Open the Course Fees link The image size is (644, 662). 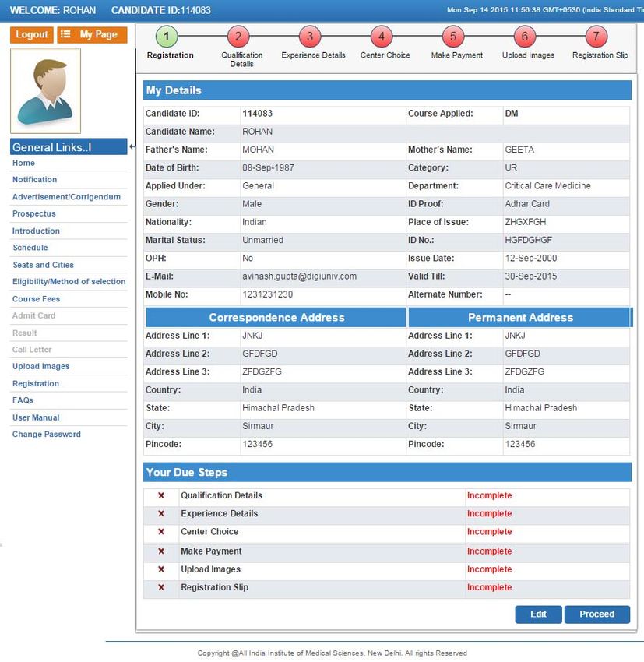36,299
